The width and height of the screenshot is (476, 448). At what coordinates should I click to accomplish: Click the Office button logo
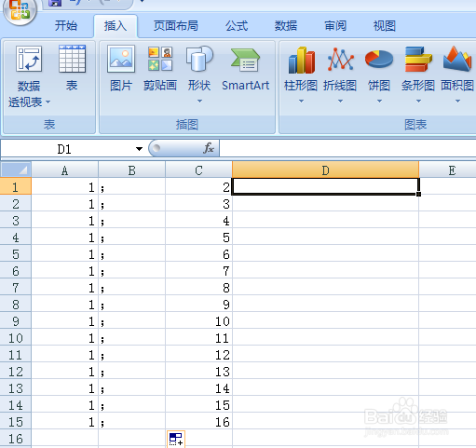20,9
